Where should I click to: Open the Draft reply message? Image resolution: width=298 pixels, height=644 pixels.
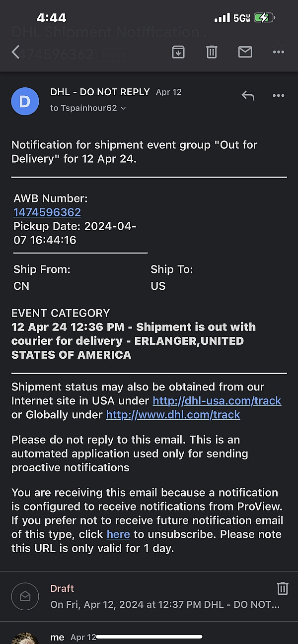tap(62, 588)
